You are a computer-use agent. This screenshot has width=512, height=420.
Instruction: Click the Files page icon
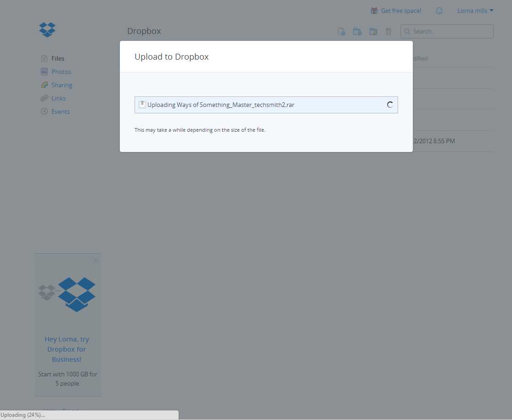[44, 58]
